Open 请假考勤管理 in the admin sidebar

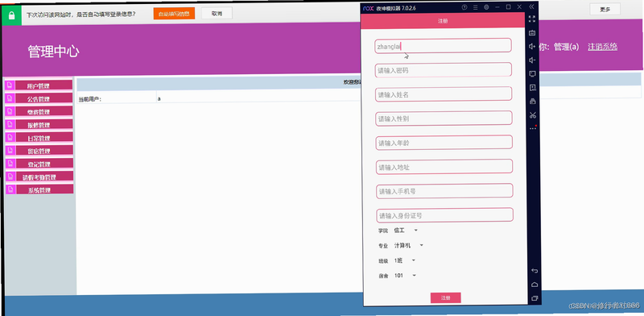click(39, 177)
